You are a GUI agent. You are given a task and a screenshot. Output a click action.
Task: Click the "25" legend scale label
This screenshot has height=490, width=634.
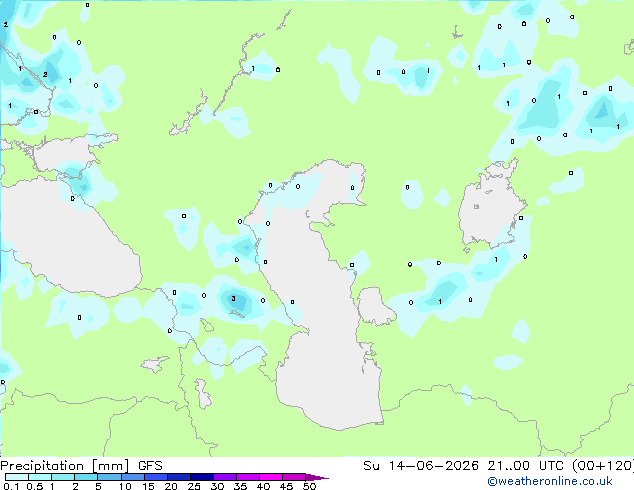click(194, 486)
